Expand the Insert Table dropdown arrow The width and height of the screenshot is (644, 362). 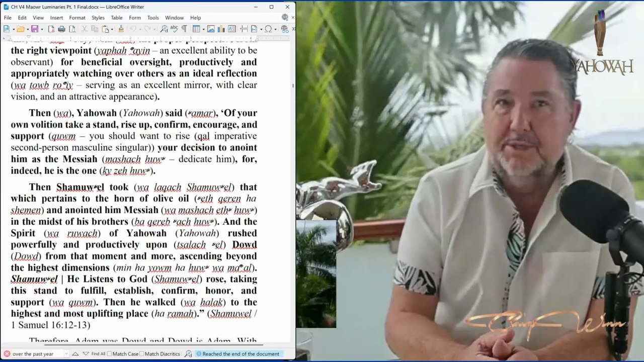(x=203, y=29)
